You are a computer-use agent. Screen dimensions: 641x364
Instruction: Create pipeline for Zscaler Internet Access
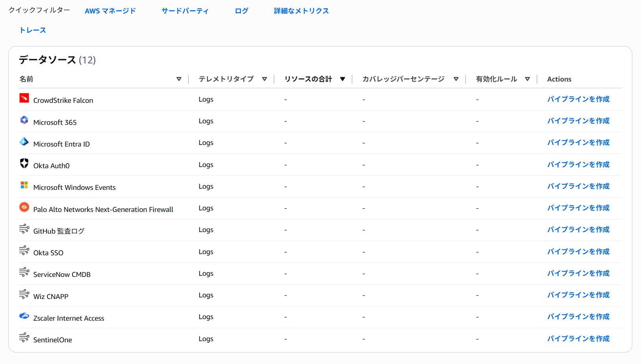(x=578, y=317)
